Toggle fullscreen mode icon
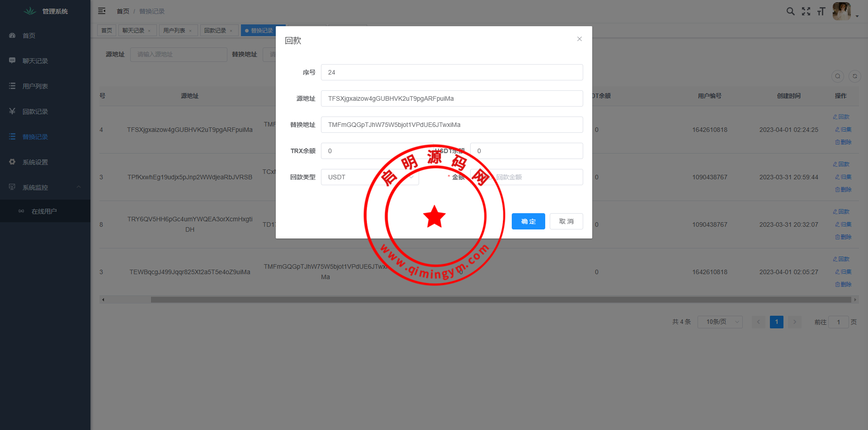This screenshot has width=868, height=430. coord(806,11)
